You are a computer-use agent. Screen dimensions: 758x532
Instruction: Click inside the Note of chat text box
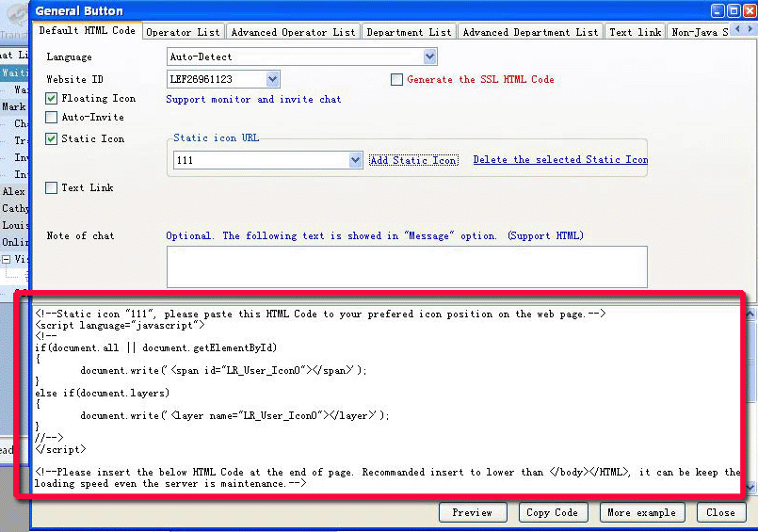407,266
